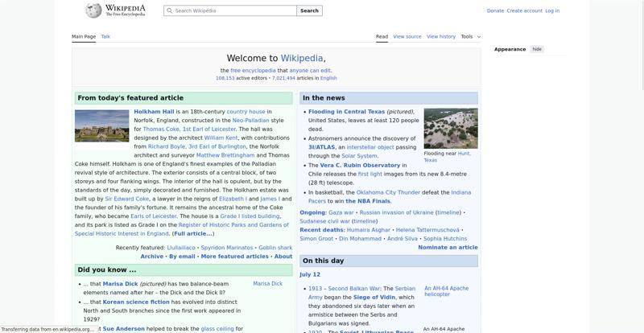This screenshot has height=333, width=644.
Task: Open the featured article Archive link
Action: (x=152, y=257)
